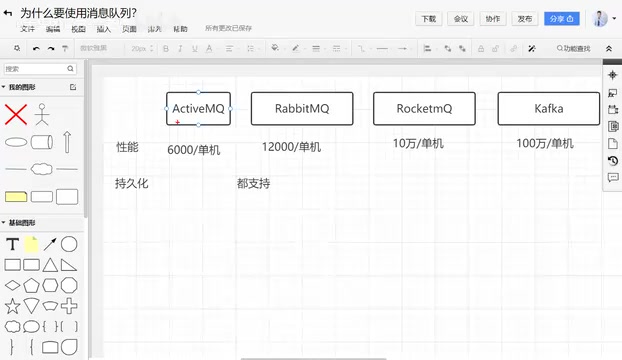Image resolution: width=622 pixels, height=360 pixels.
Task: Click the bring to front icon
Action: click(448, 48)
